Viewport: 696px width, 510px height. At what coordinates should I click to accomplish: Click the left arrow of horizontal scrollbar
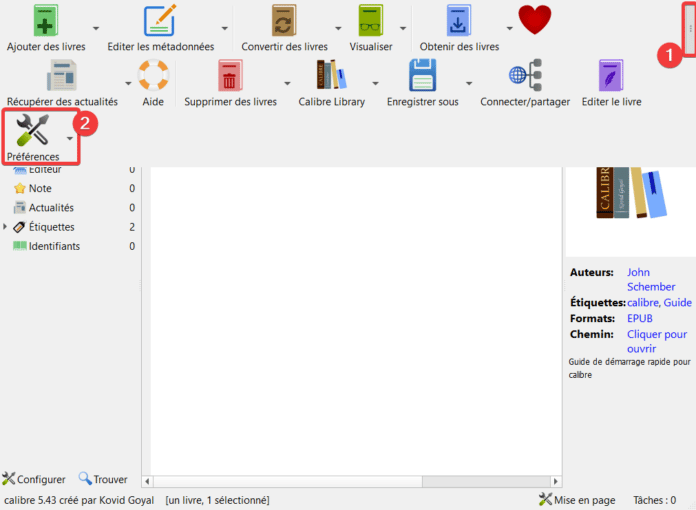click(147, 481)
